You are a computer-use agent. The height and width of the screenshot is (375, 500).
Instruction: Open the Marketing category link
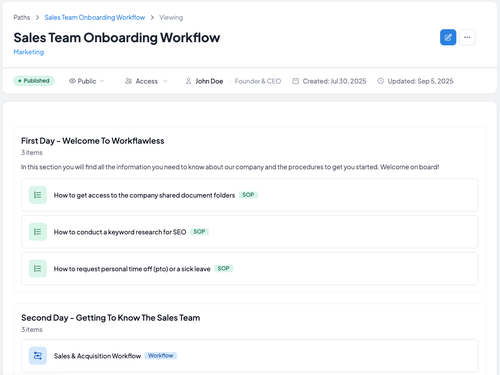[29, 52]
